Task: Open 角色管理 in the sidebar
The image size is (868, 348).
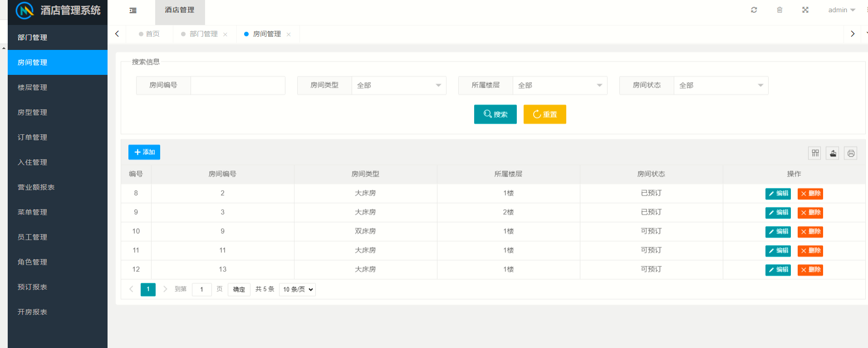Action: pyautogui.click(x=58, y=262)
